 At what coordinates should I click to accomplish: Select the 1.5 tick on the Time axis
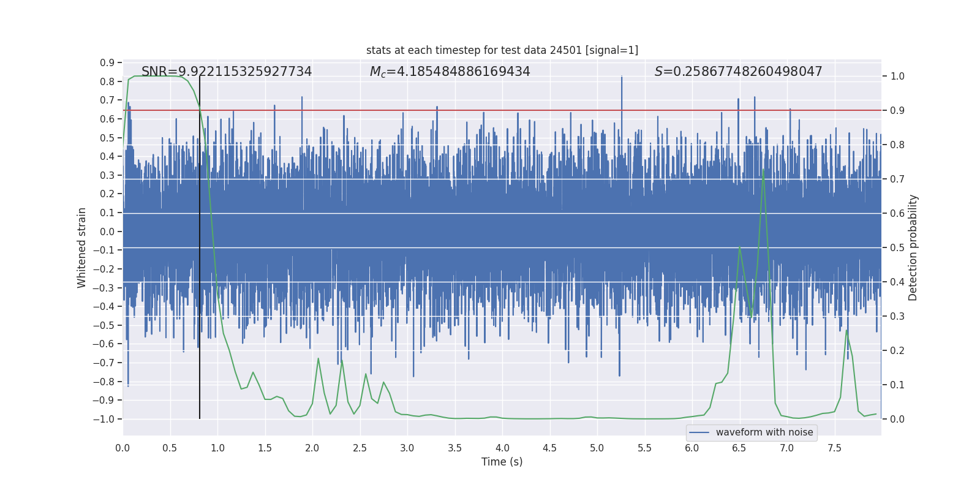pos(265,448)
